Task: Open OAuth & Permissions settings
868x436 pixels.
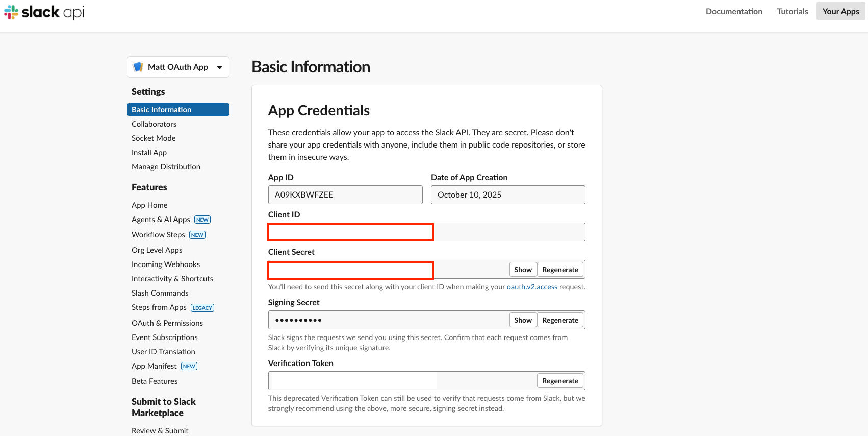Action: click(167, 323)
